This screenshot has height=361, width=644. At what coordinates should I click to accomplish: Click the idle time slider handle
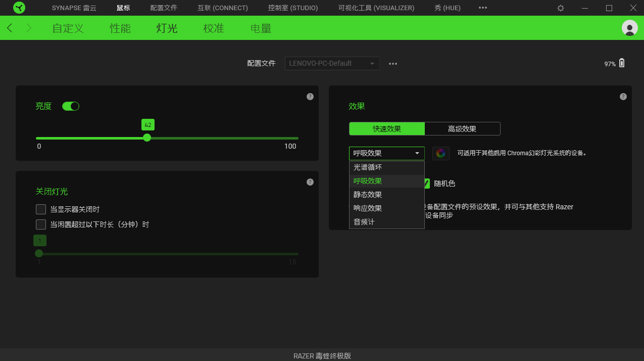pyautogui.click(x=39, y=253)
